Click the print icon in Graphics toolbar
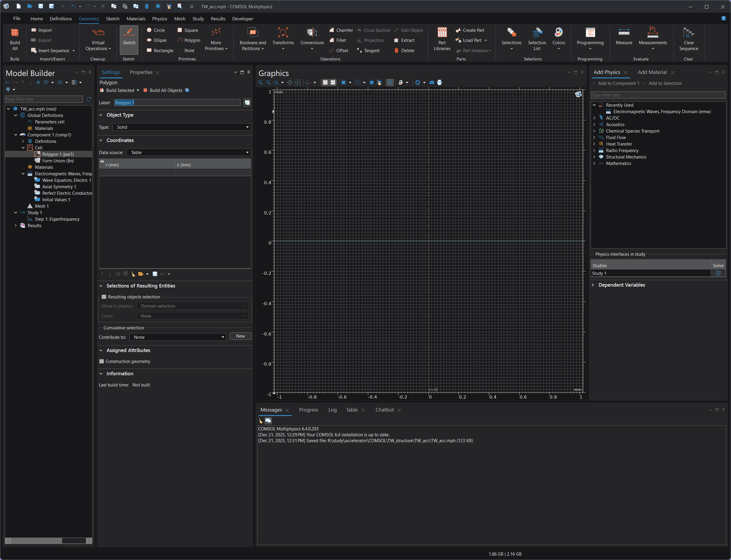 (x=440, y=82)
